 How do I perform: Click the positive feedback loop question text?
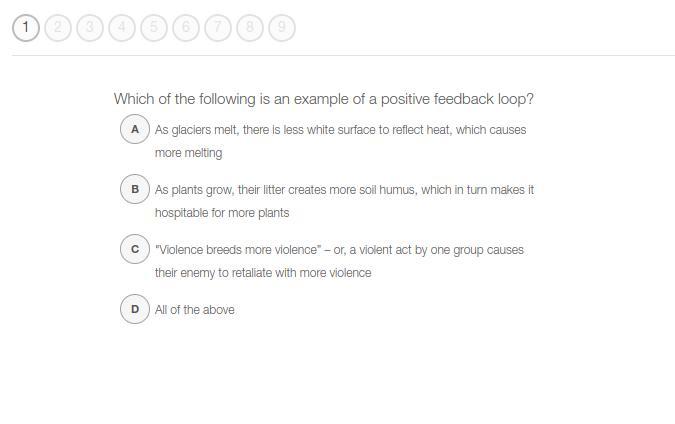coord(323,99)
